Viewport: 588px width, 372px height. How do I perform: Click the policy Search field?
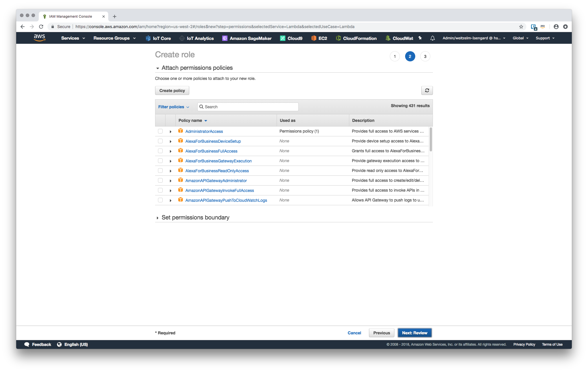coord(248,107)
